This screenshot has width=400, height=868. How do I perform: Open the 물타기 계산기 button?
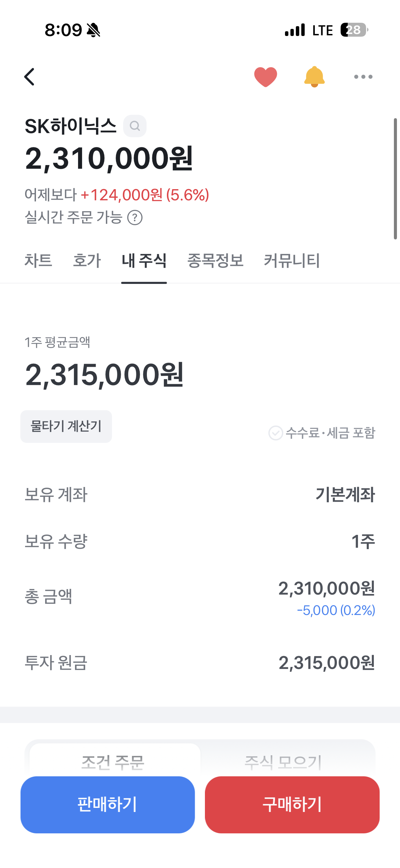[x=66, y=427]
